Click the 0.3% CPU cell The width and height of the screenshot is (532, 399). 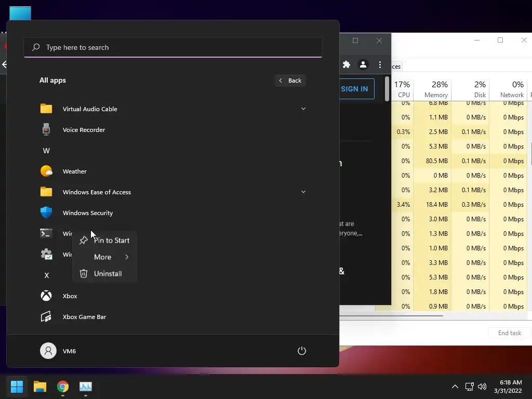pyautogui.click(x=403, y=131)
